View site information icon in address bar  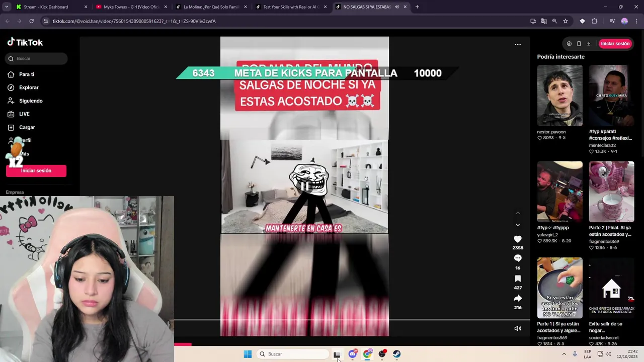pyautogui.click(x=46, y=21)
